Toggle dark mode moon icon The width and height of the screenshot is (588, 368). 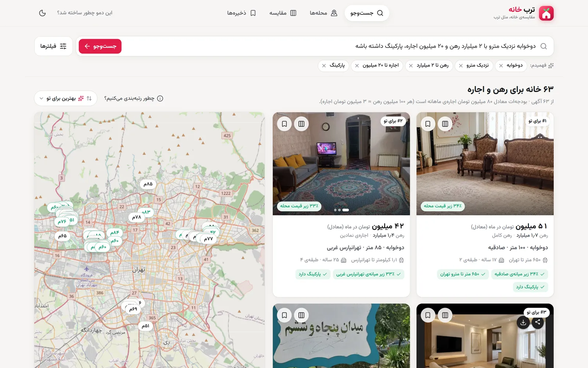[42, 13]
